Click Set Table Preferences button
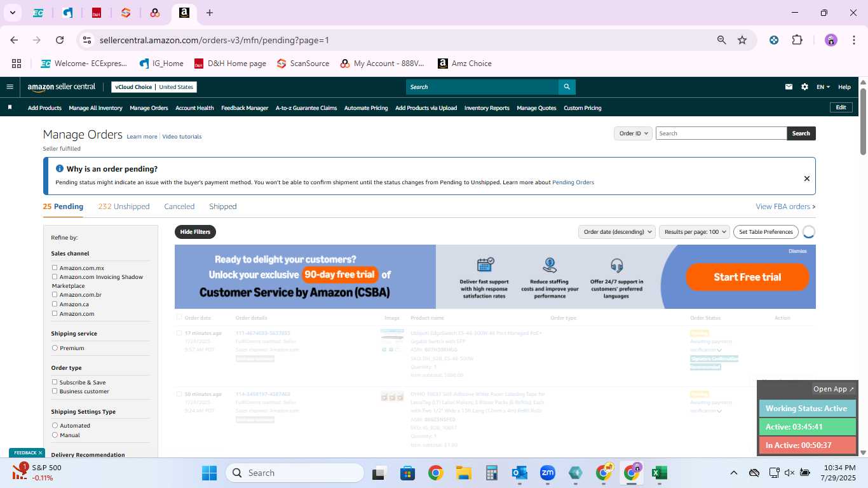This screenshot has height=488, width=868. [x=766, y=232]
